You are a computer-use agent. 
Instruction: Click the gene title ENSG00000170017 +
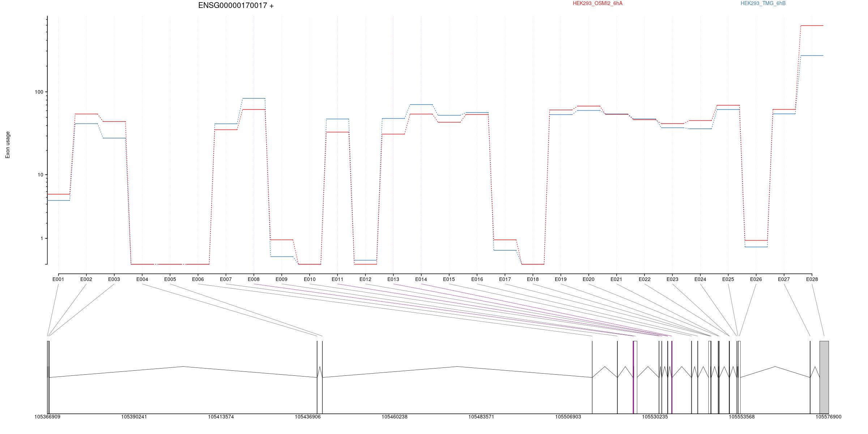coord(236,5)
